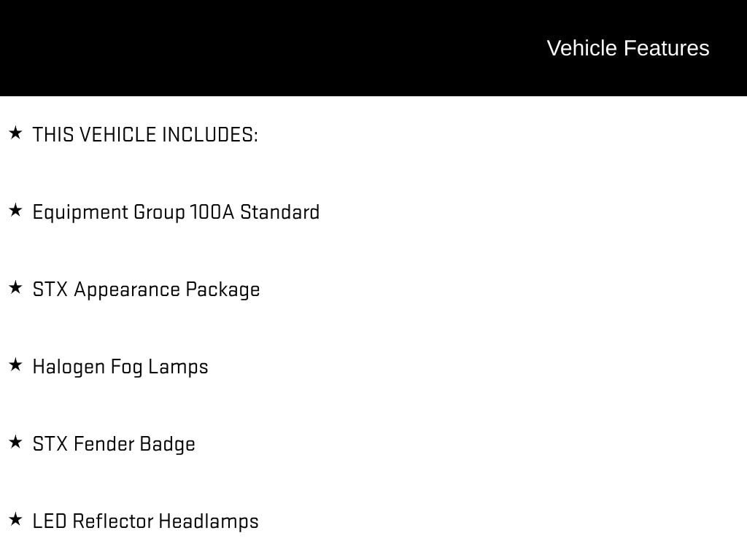The width and height of the screenshot is (747, 560).
Task: Click the star next to Equipment Group 100A
Action: 15,211
